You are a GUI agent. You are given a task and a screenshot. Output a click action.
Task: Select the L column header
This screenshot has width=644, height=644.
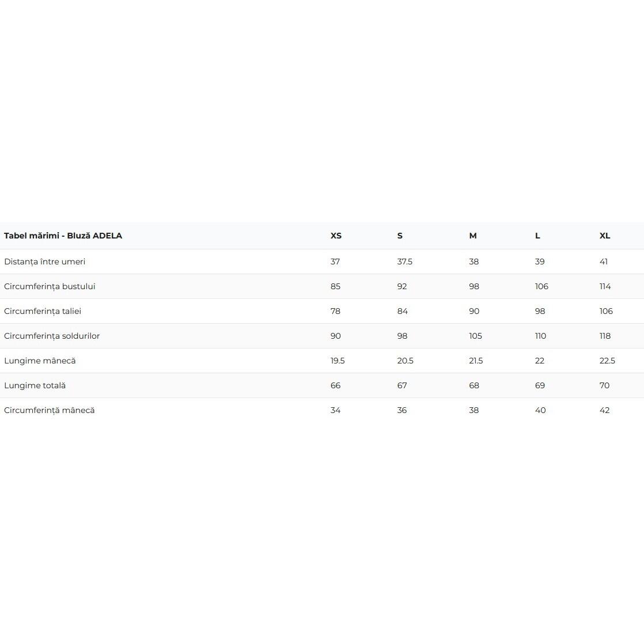click(537, 236)
